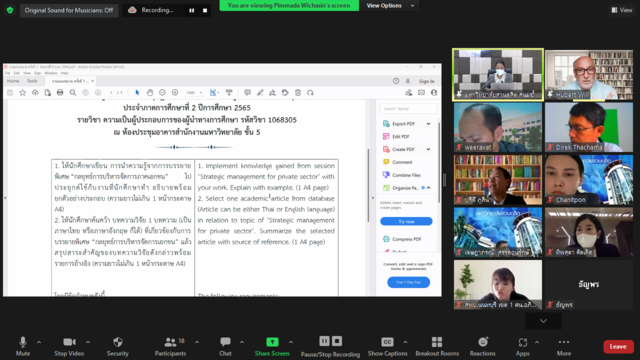Choose the hand pan tool
This screenshot has height=360, width=640.
[150, 93]
